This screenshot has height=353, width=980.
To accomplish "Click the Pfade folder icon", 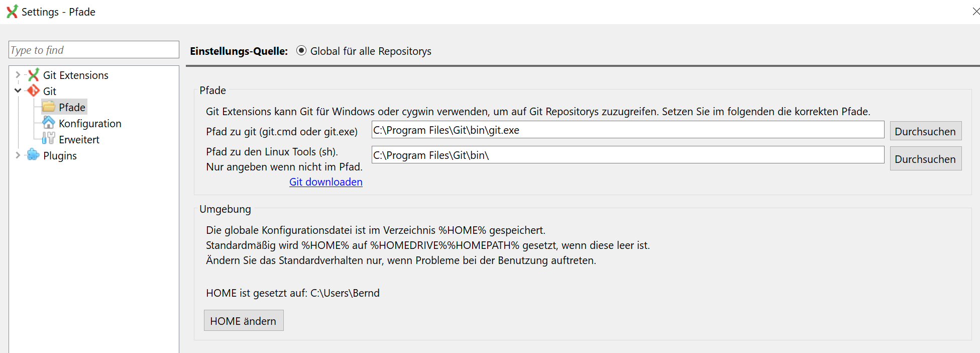I will [48, 107].
